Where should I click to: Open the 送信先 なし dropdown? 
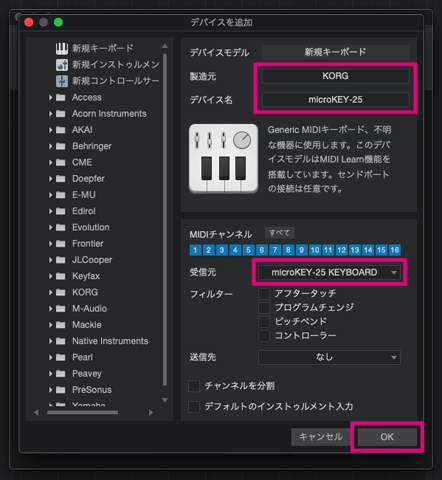click(329, 357)
